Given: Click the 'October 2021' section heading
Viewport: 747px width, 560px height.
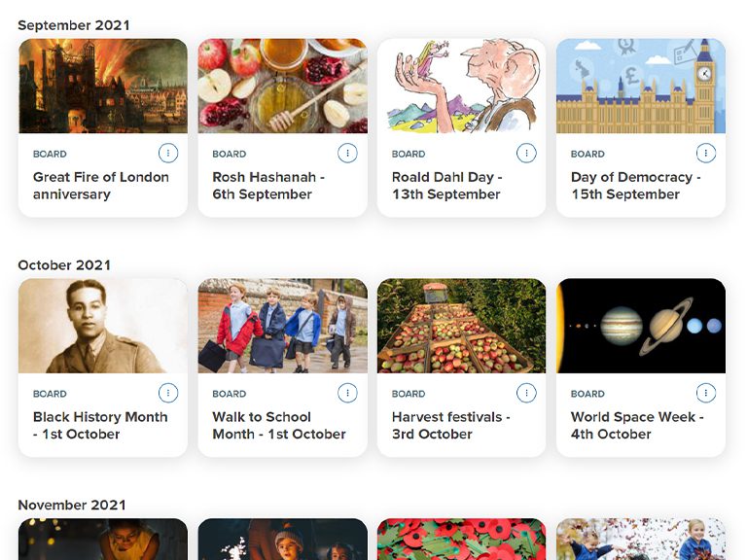Looking at the screenshot, I should [64, 265].
